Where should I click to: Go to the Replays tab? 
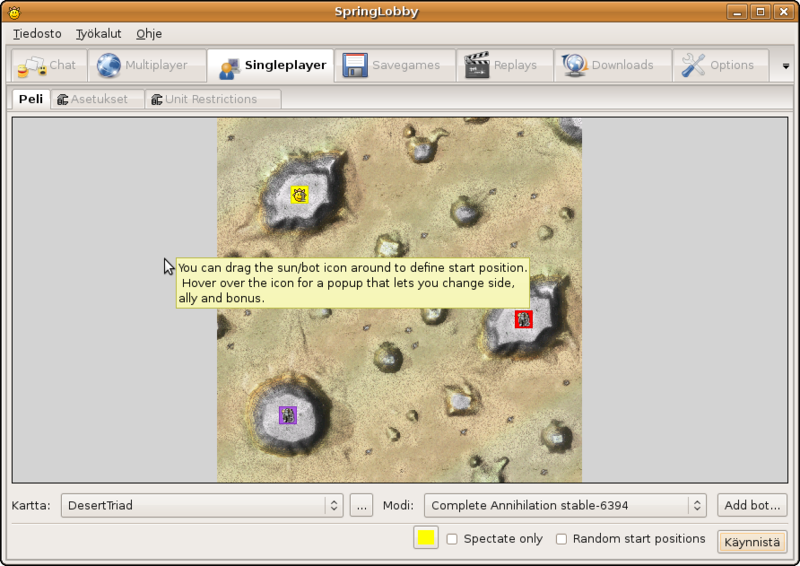[x=505, y=65]
